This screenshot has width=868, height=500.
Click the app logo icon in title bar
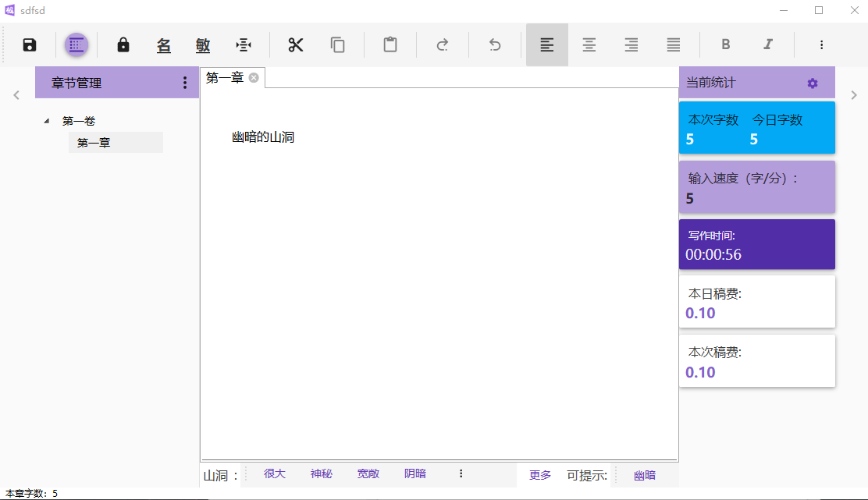[10, 10]
